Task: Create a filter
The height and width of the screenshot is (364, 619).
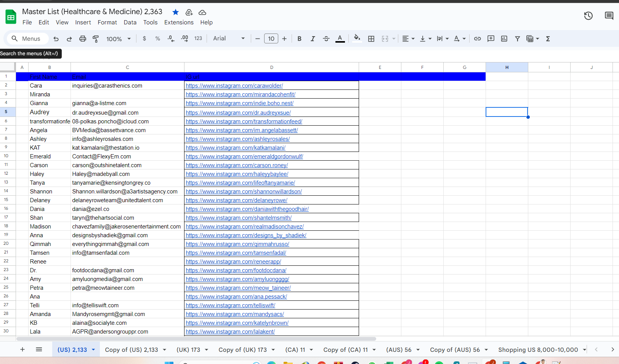Action: pos(518,39)
